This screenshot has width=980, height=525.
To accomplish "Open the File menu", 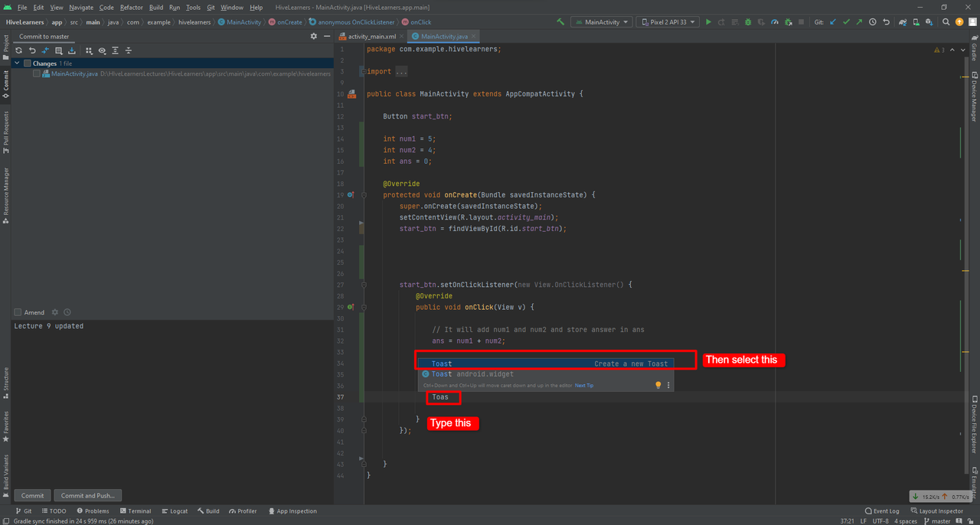I will [x=22, y=7].
